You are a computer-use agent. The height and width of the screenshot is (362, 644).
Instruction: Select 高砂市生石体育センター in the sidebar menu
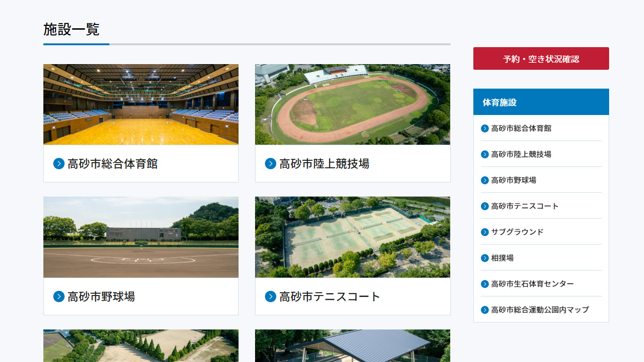(x=532, y=284)
